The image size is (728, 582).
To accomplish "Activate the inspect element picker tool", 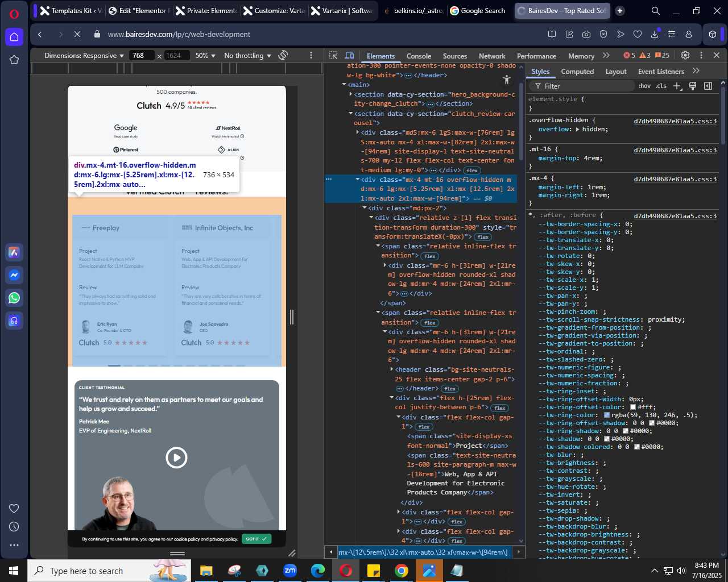I will pos(333,56).
